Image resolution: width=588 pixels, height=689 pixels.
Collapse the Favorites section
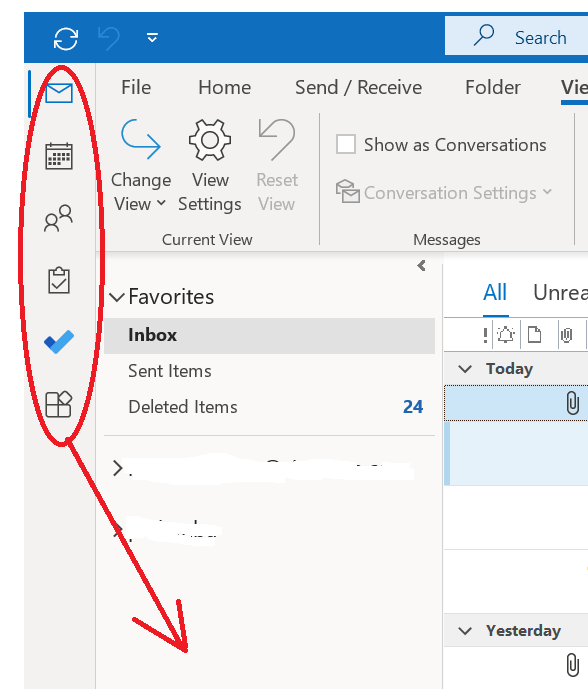click(x=117, y=297)
